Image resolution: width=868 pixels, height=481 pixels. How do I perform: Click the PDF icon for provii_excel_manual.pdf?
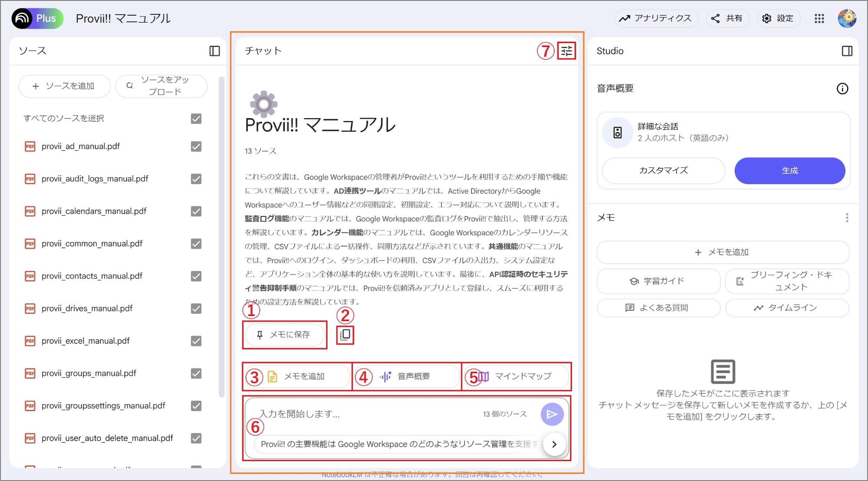30,341
